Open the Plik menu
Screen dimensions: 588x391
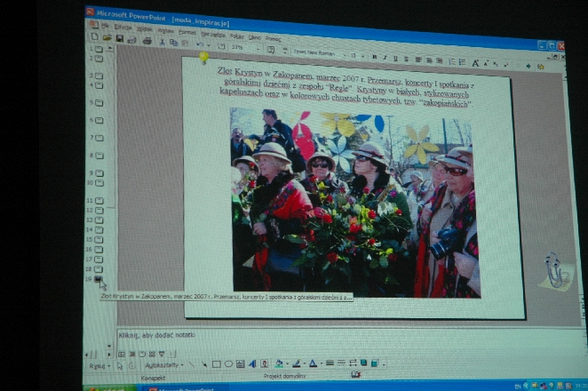click(106, 26)
